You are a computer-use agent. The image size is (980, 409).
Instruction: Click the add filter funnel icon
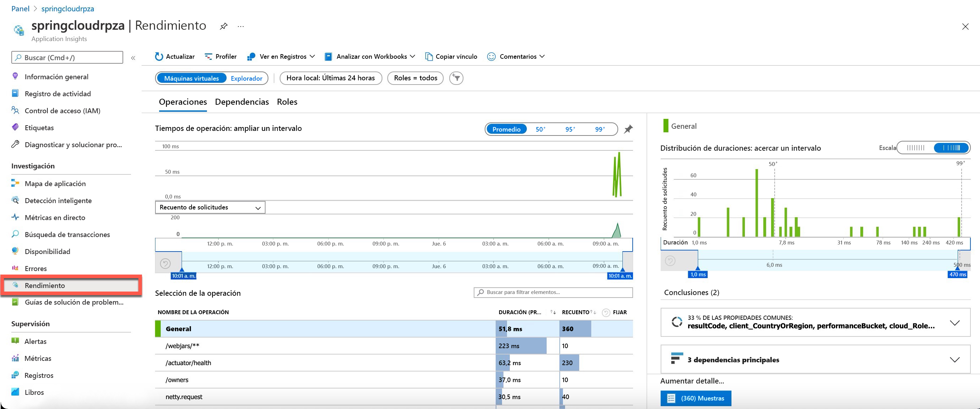coord(456,78)
